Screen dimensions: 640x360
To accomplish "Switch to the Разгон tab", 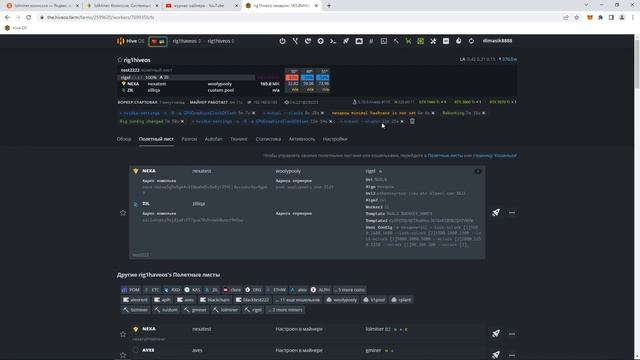I will click(x=189, y=139).
